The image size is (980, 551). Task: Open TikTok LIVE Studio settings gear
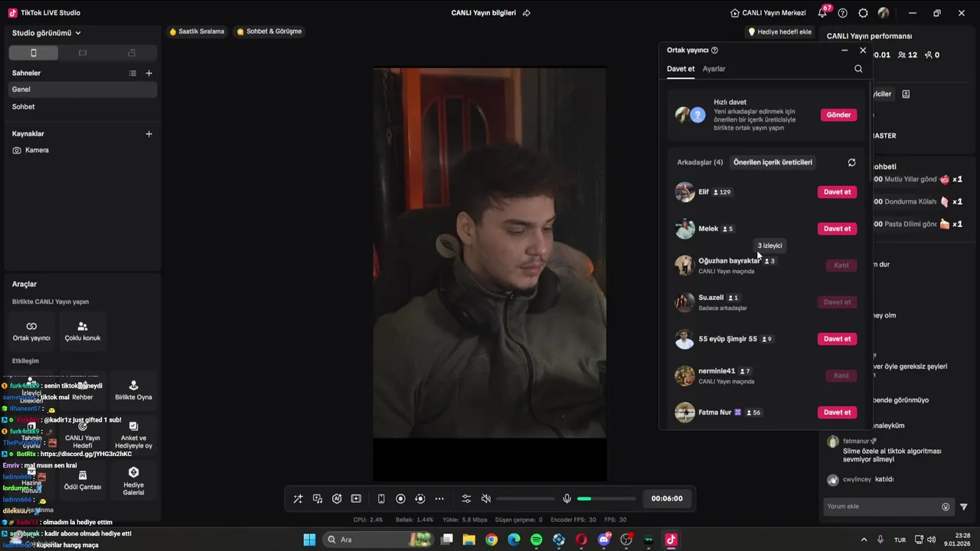click(x=864, y=13)
